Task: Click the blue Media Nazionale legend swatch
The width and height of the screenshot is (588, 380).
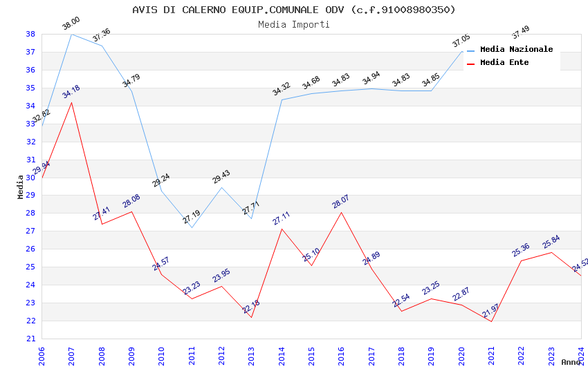Action: click(x=470, y=50)
